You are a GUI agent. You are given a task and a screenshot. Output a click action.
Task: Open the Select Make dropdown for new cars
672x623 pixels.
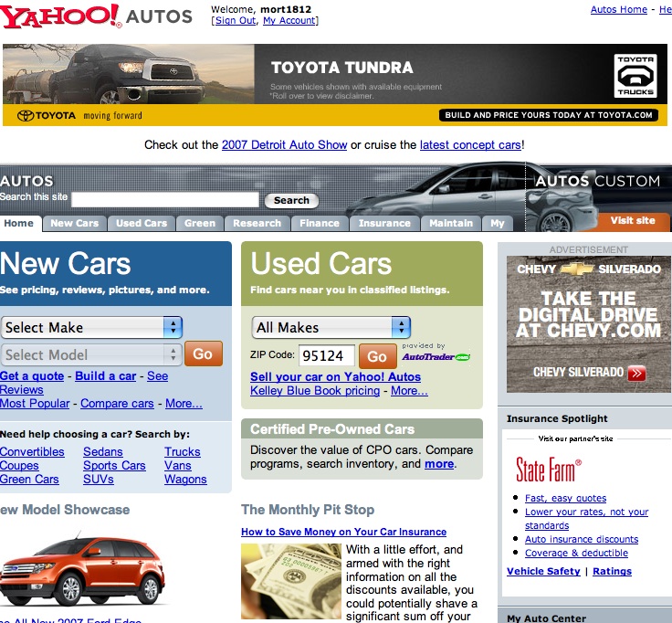pos(92,328)
